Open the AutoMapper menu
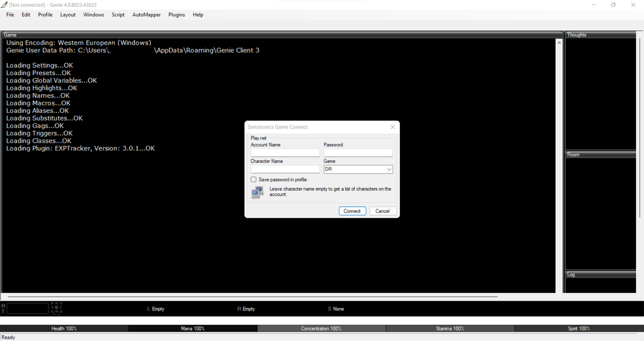644x341 pixels. tap(146, 15)
